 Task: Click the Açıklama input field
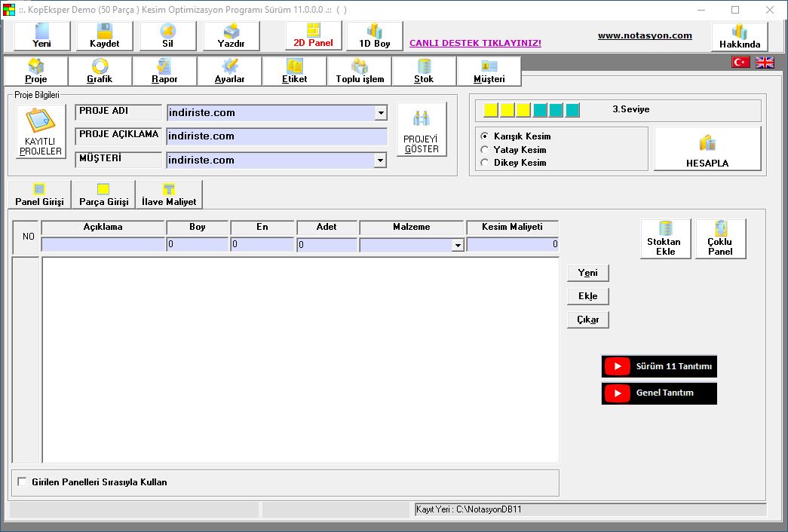pyautogui.click(x=103, y=245)
